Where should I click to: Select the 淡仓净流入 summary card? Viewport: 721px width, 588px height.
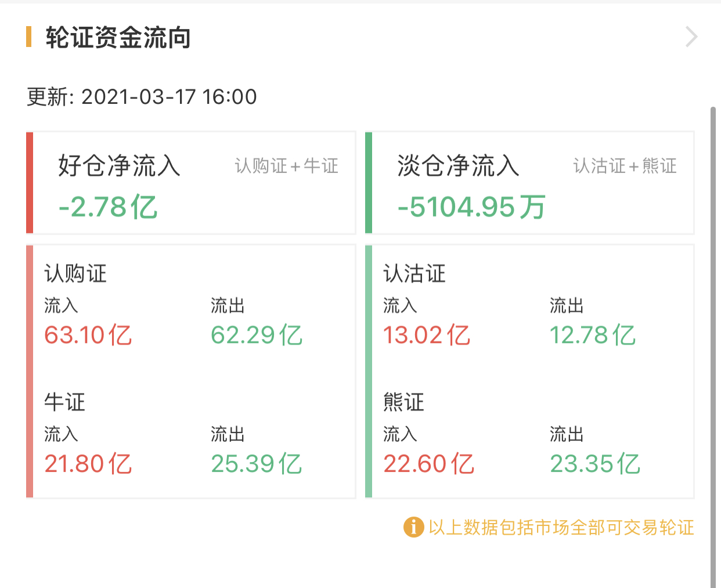click(x=531, y=183)
